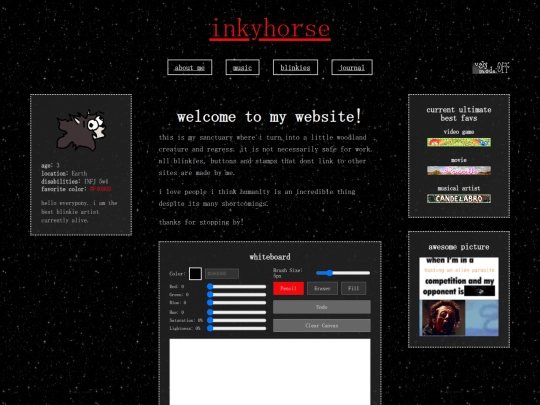
Task: Open the blinkies page
Action: point(295,67)
